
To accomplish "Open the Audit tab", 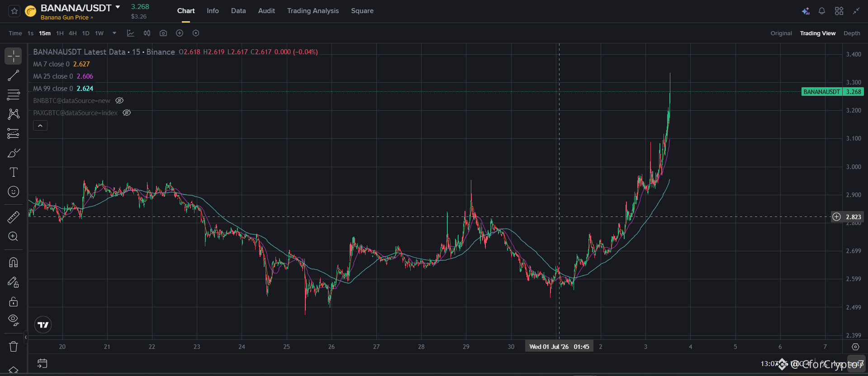I will [266, 11].
